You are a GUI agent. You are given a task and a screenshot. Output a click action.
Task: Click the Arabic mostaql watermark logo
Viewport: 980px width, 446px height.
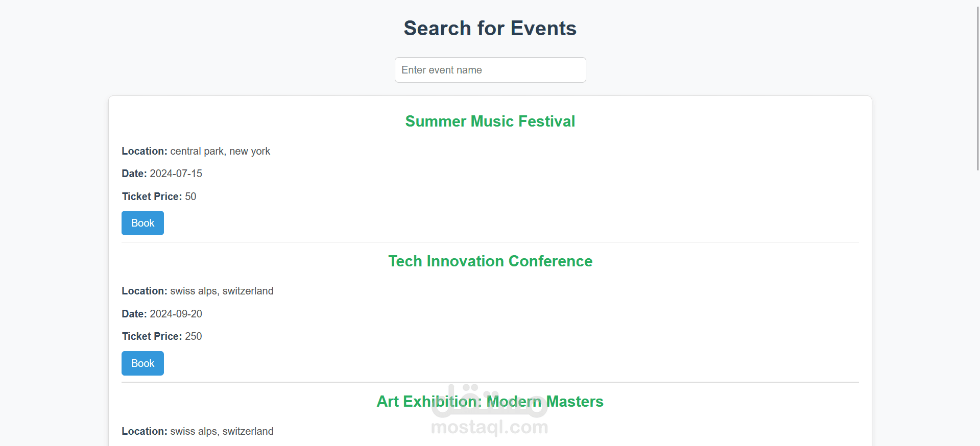coord(490,401)
